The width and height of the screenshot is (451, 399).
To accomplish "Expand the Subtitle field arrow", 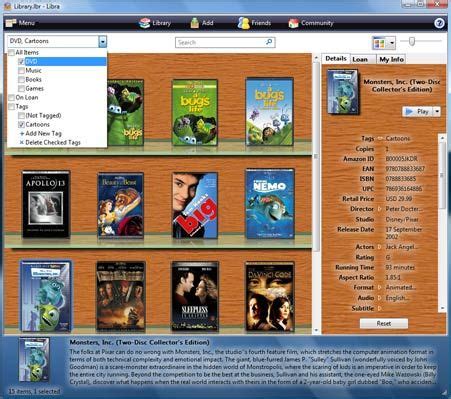I will pyautogui.click(x=379, y=308).
